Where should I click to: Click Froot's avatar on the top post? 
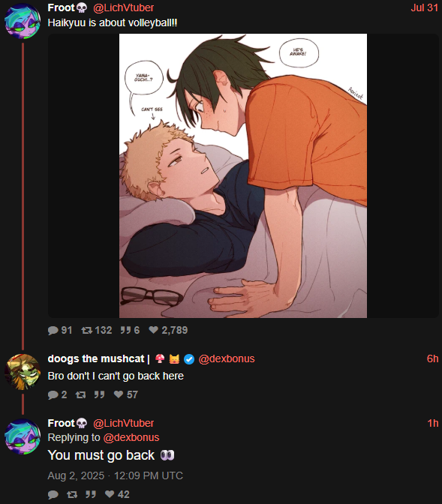coord(23,21)
